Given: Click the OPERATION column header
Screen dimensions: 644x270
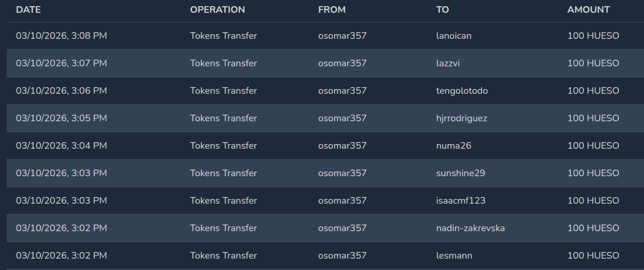Looking at the screenshot, I should [218, 9].
